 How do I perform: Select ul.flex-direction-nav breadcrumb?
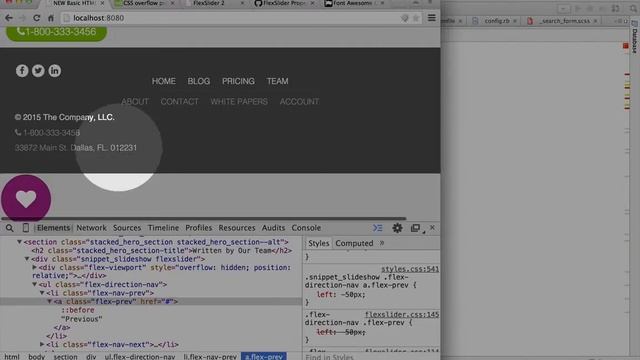(140, 357)
